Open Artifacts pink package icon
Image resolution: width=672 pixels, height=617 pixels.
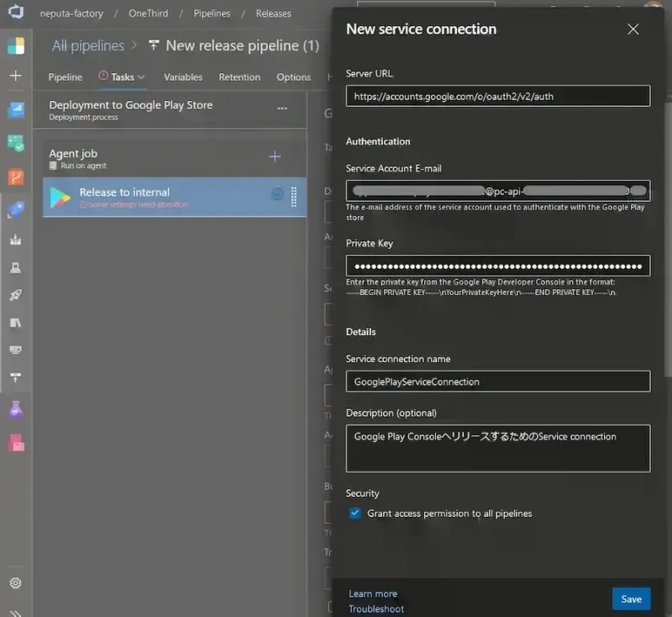(16, 442)
